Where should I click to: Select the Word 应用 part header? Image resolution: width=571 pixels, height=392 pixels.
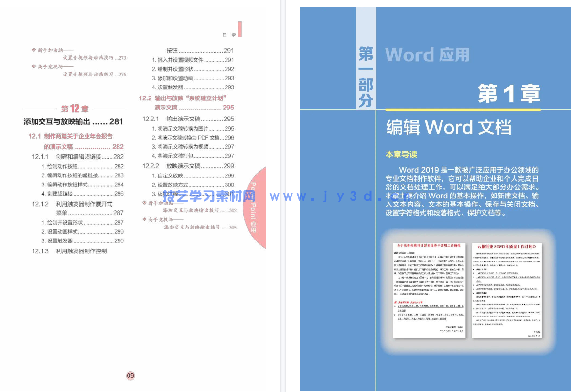coord(429,54)
